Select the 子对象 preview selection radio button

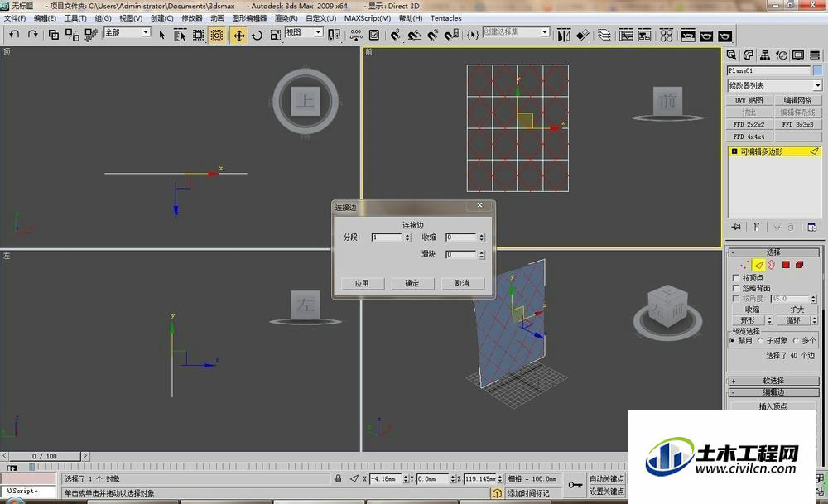760,341
